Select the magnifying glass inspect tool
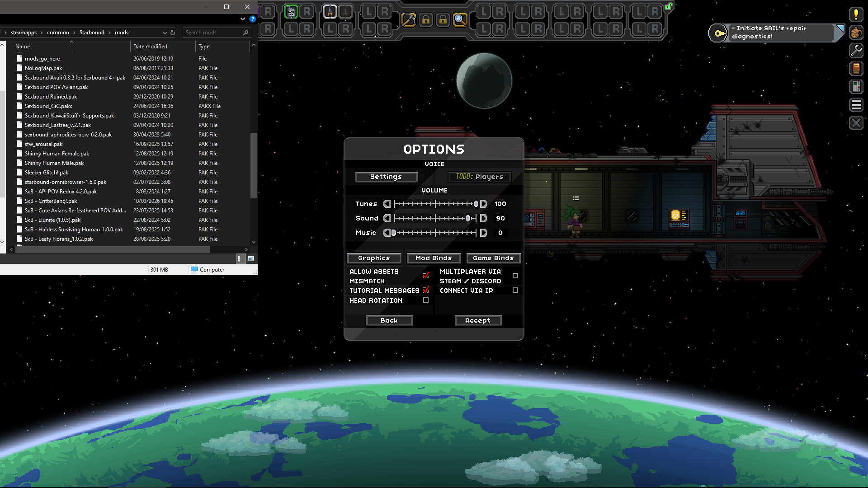The width and height of the screenshot is (868, 488). click(460, 20)
